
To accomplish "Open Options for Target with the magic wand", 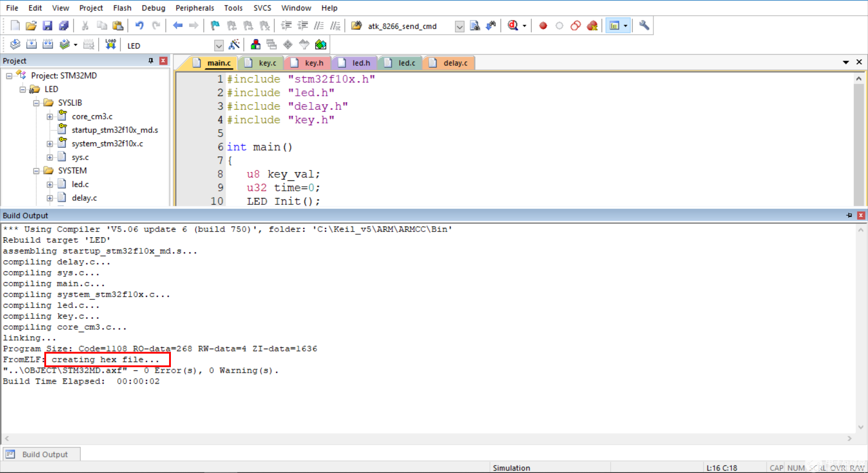I will click(234, 45).
